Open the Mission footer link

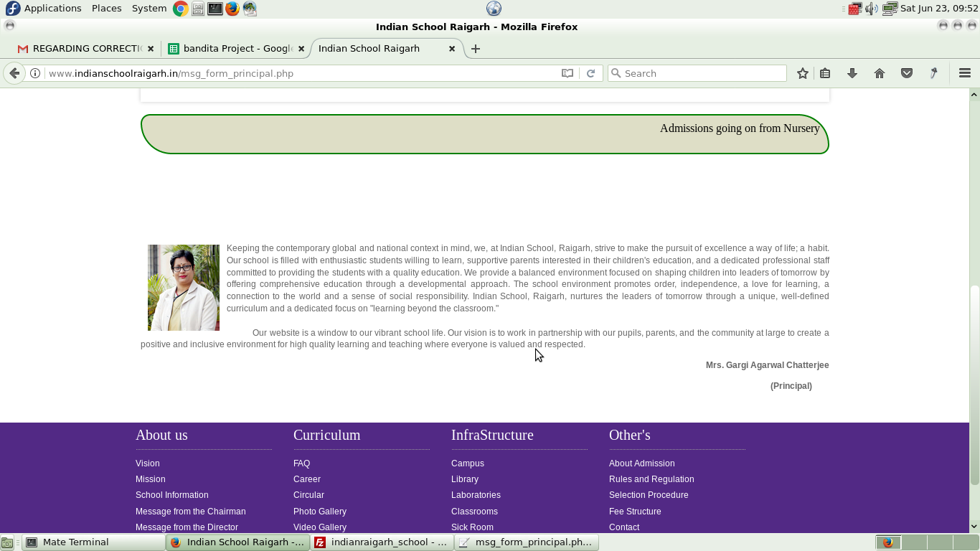coord(151,479)
